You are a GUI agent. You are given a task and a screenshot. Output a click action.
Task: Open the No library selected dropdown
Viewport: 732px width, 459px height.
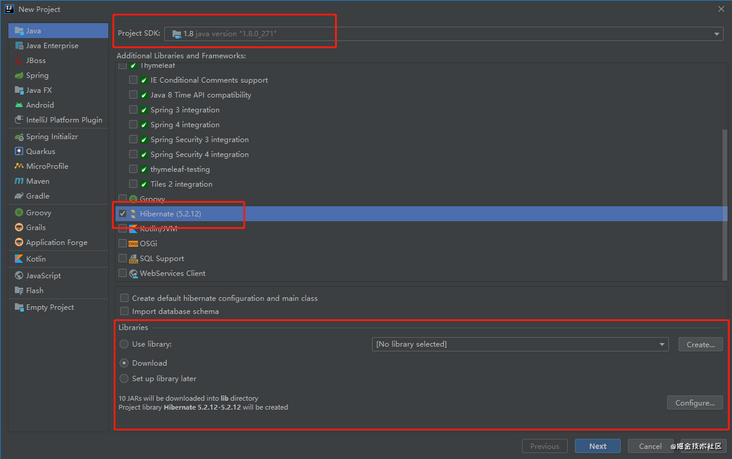(520, 344)
